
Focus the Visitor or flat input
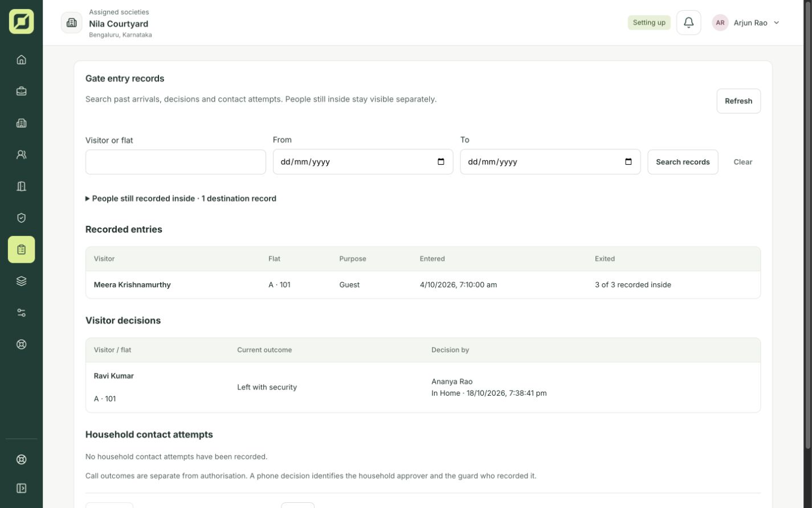pyautogui.click(x=176, y=162)
